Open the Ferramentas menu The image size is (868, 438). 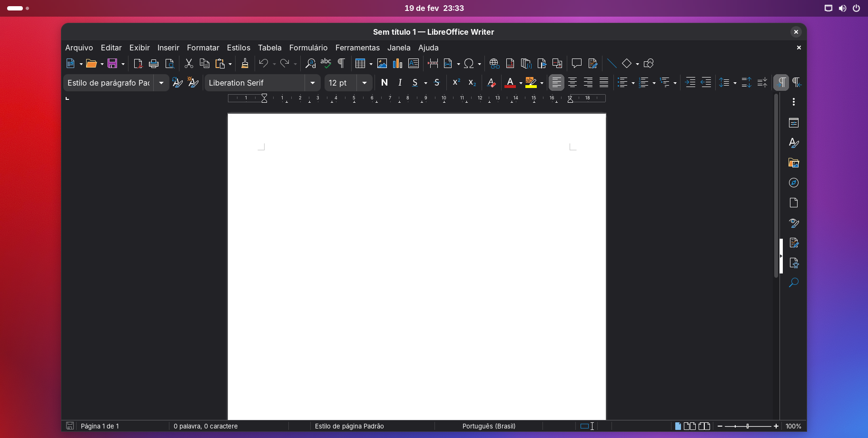coord(357,48)
